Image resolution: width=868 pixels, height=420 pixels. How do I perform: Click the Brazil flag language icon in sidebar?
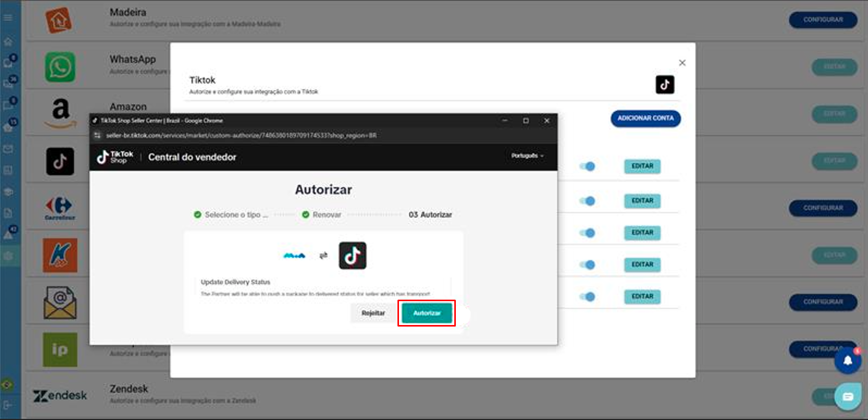7,385
